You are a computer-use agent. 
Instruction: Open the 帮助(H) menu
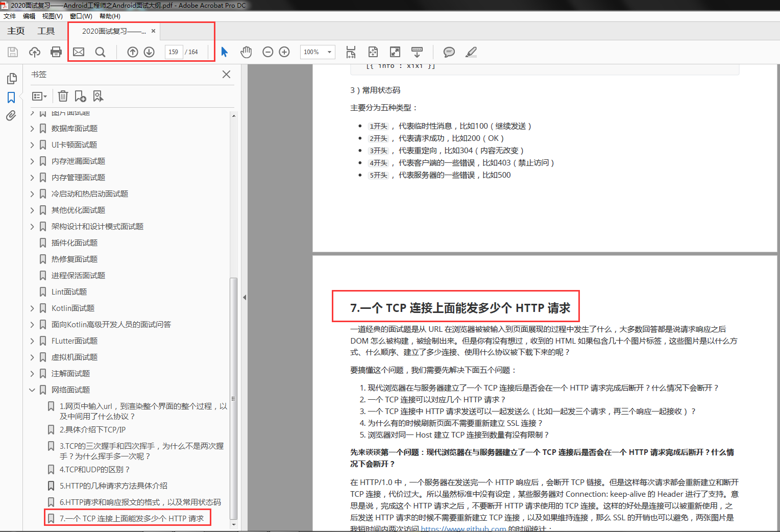110,16
